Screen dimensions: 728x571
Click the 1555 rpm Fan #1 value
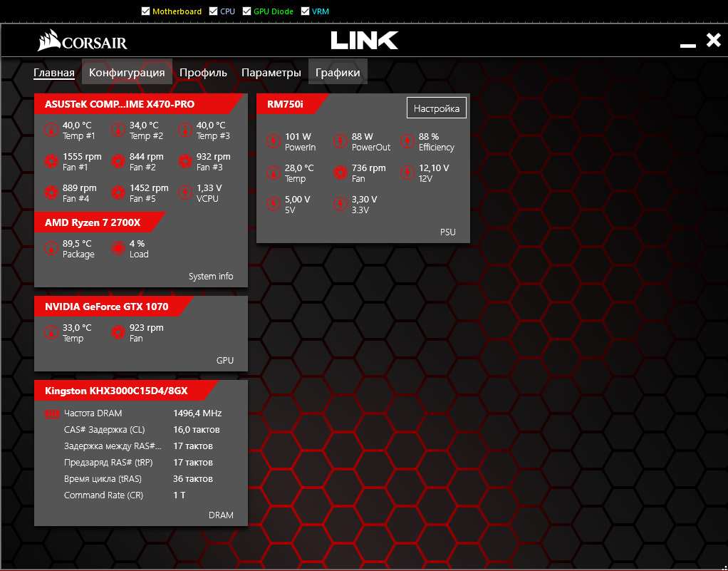coord(82,157)
